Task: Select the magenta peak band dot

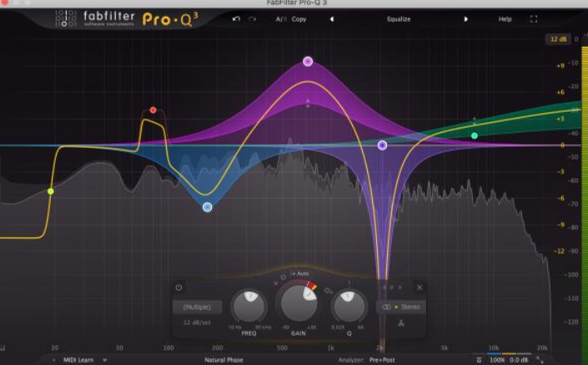Action: 308,62
